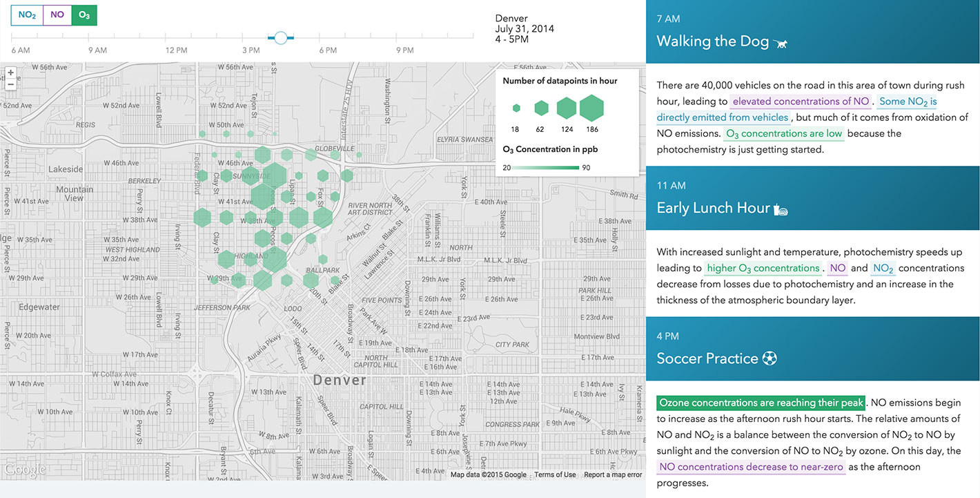The height and width of the screenshot is (498, 980).
Task: Click the soccer ball icon beside Soccer Practice
Action: [770, 358]
